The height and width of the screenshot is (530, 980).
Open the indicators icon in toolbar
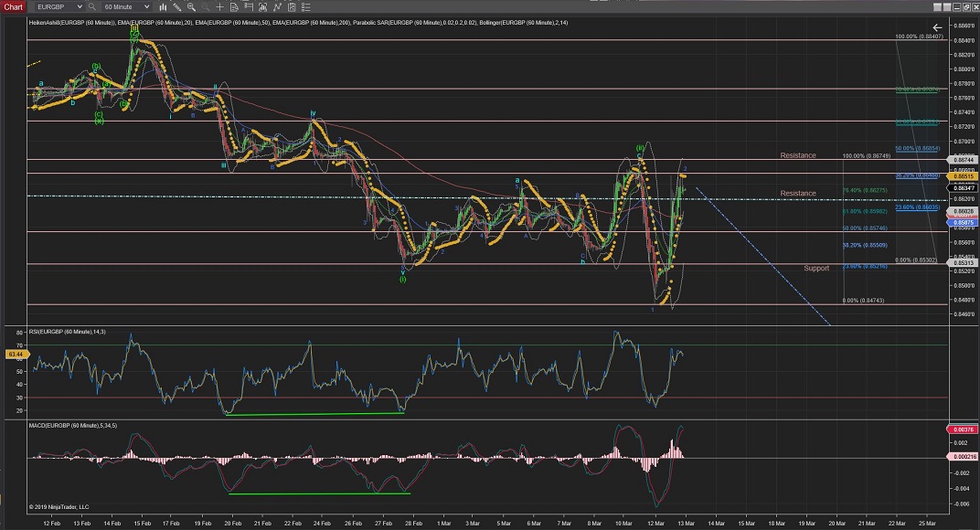pos(262,7)
